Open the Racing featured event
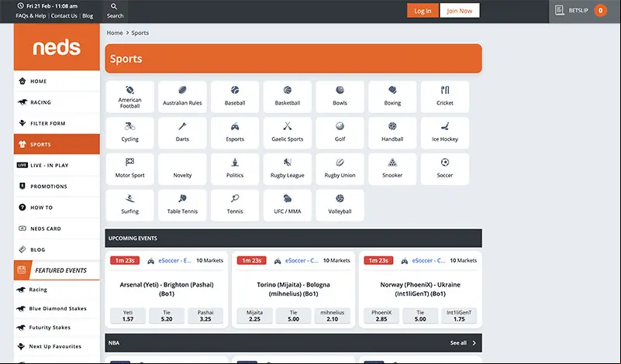 [x=57, y=290]
